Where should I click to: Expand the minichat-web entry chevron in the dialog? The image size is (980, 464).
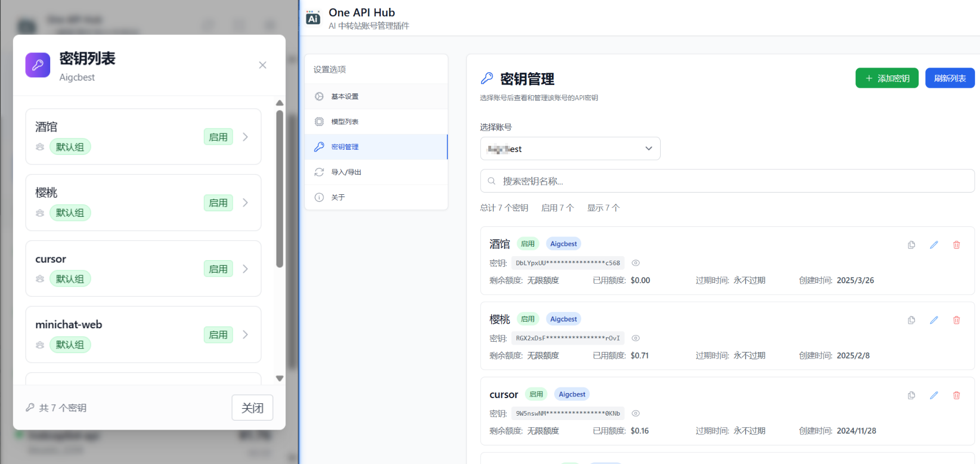245,334
